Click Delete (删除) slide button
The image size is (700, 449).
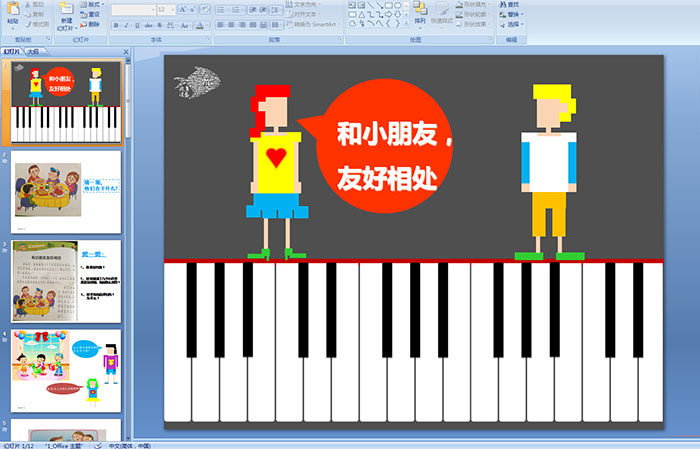90,24
